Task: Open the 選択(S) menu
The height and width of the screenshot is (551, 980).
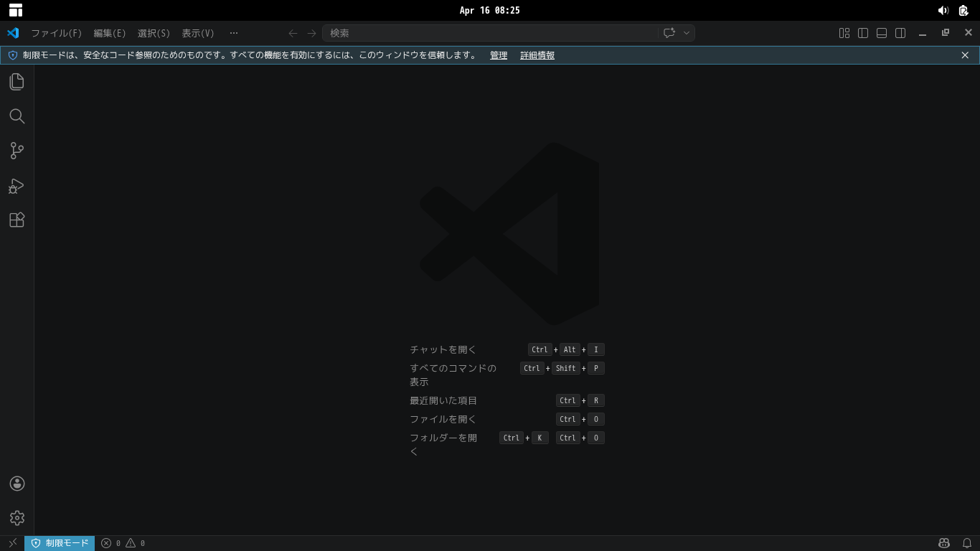Action: (x=154, y=33)
